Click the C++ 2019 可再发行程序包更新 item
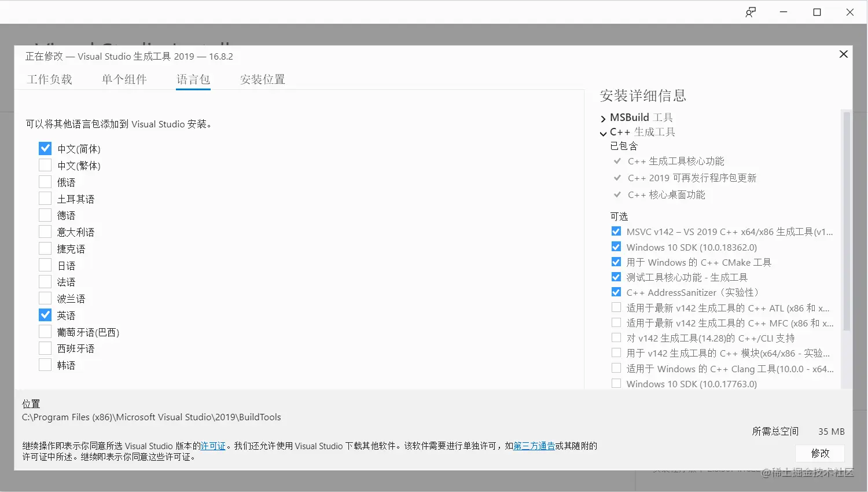Screen dimensions: 868x492 tap(692, 178)
